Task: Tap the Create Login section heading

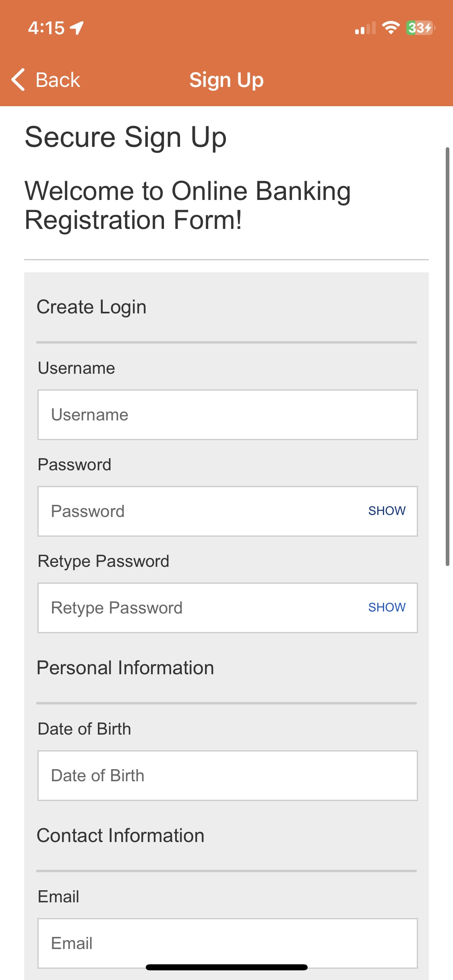Action: pos(91,307)
